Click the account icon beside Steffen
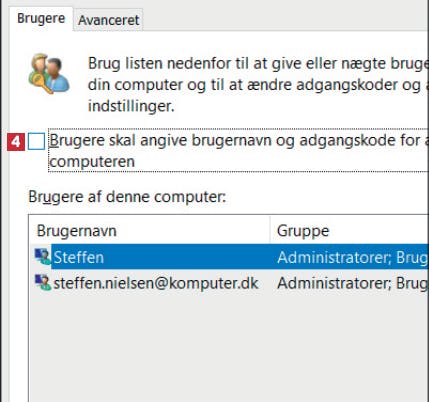429x402 pixels. pos(43,257)
